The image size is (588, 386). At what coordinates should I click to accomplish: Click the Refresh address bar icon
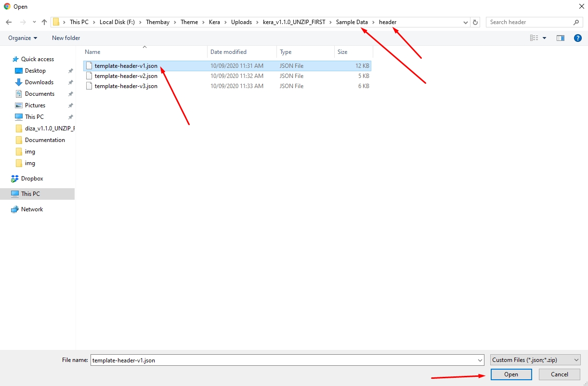point(475,22)
